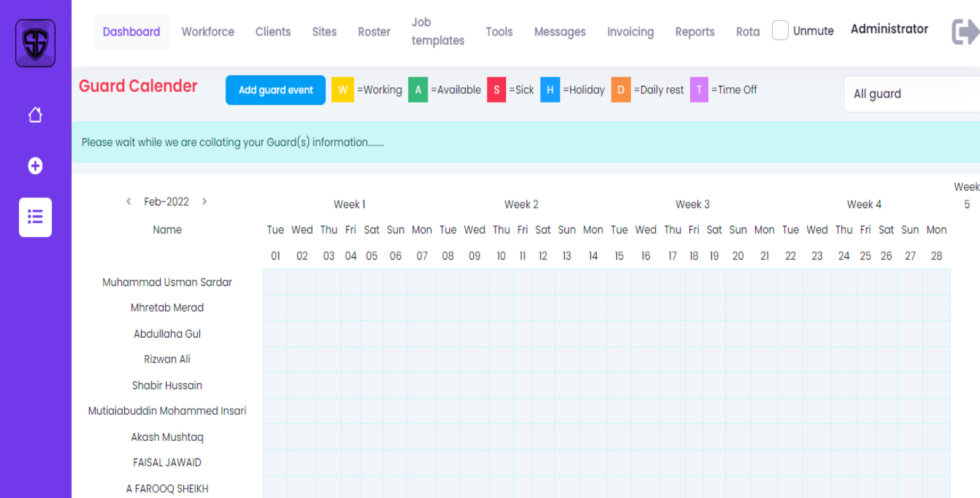980x498 pixels.
Task: Select guard FAISAL JAWAID
Action: (x=167, y=463)
